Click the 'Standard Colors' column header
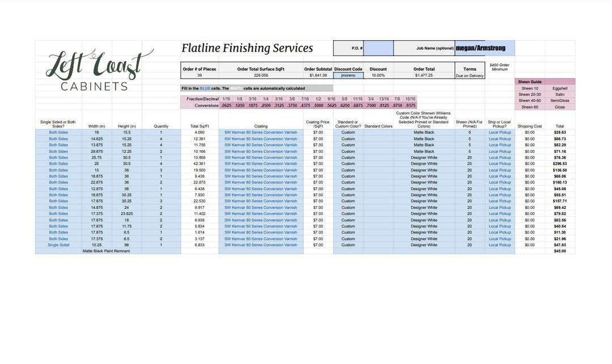The width and height of the screenshot is (612, 364). click(378, 126)
